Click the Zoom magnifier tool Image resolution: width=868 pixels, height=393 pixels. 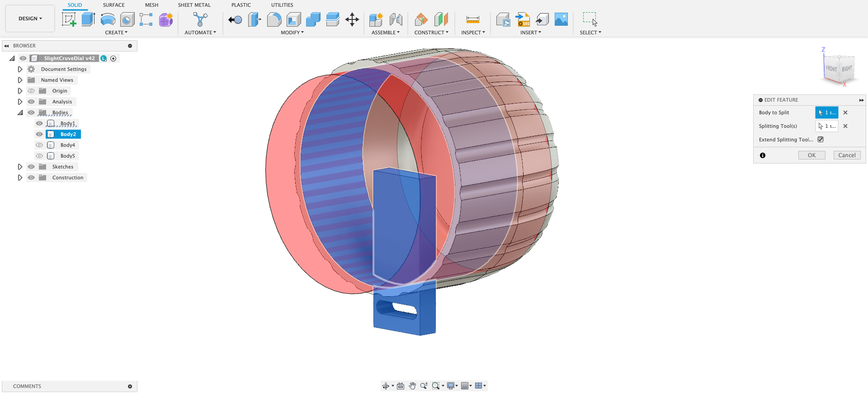(424, 386)
